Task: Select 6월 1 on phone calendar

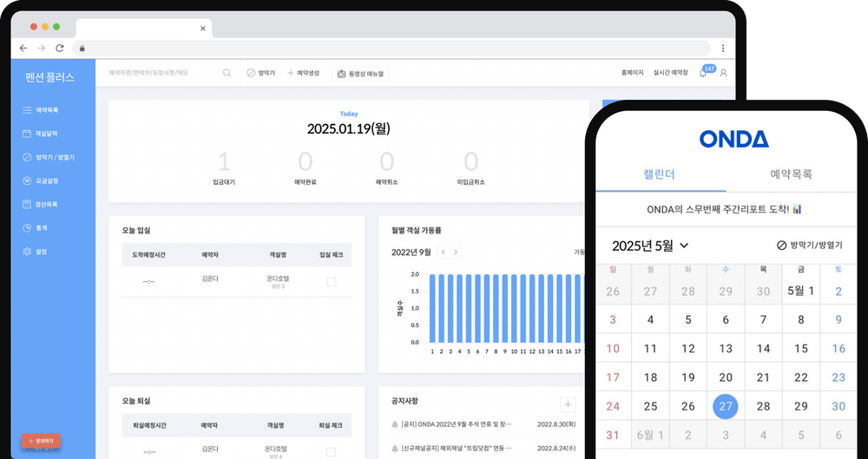Action: 650,436
